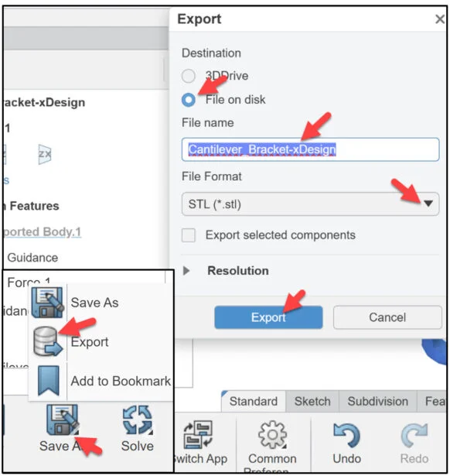Image resolution: width=450 pixels, height=476 pixels.
Task: Open the Save As flyout corner arrow
Action: pos(76,432)
